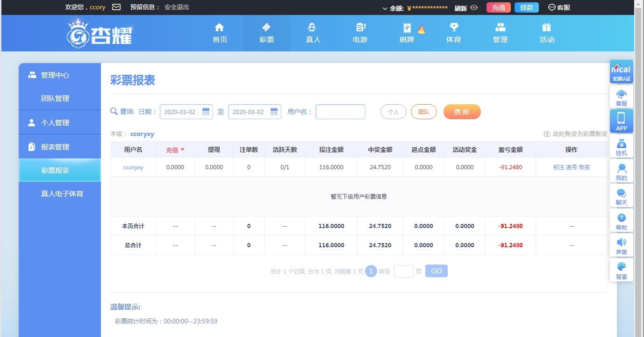Click the GO pagination button
Image resolution: width=644 pixels, height=337 pixels.
click(436, 271)
